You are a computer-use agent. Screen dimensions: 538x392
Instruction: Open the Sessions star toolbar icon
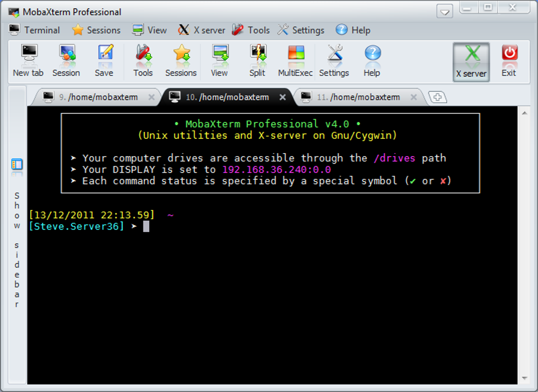[181, 61]
